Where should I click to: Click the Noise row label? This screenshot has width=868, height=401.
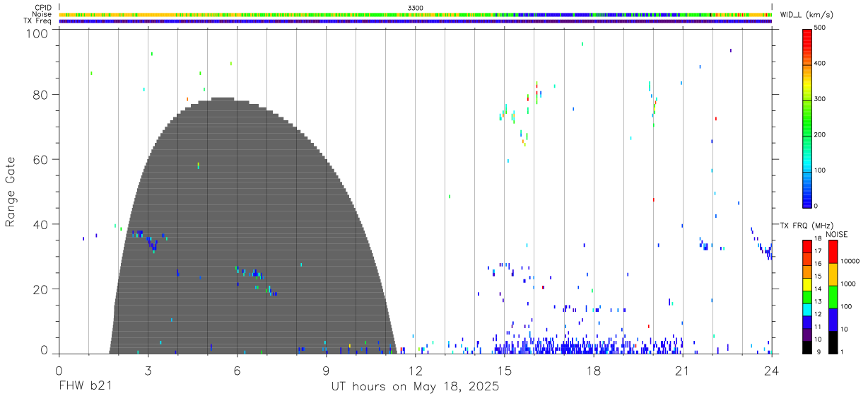pos(42,14)
